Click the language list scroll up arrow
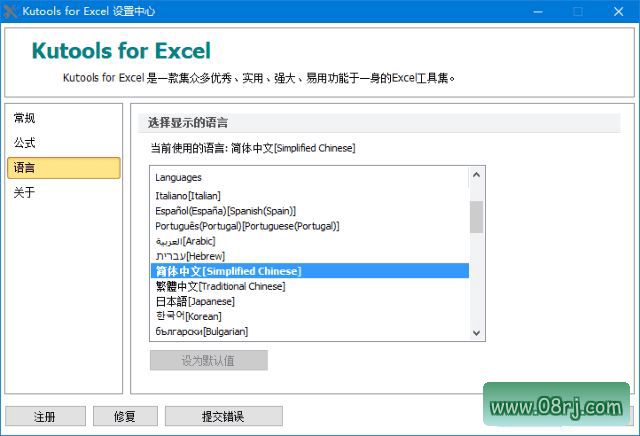This screenshot has width=640, height=436. tap(477, 176)
